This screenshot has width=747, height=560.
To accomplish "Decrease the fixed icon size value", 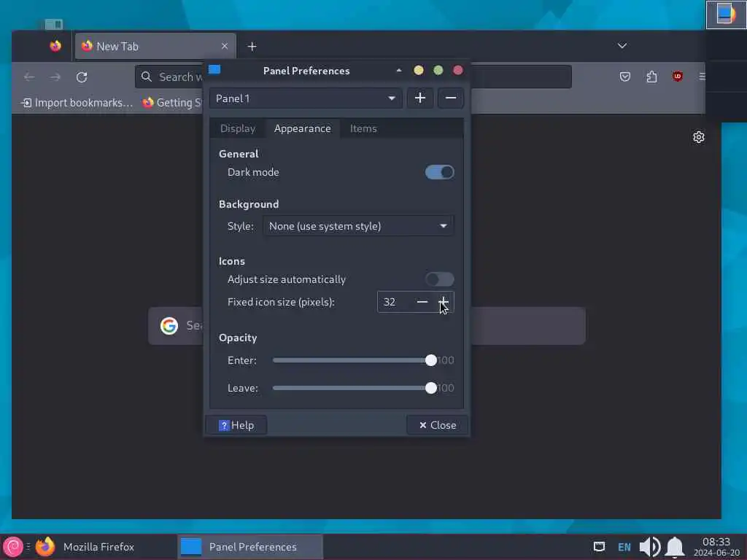I will click(x=422, y=302).
